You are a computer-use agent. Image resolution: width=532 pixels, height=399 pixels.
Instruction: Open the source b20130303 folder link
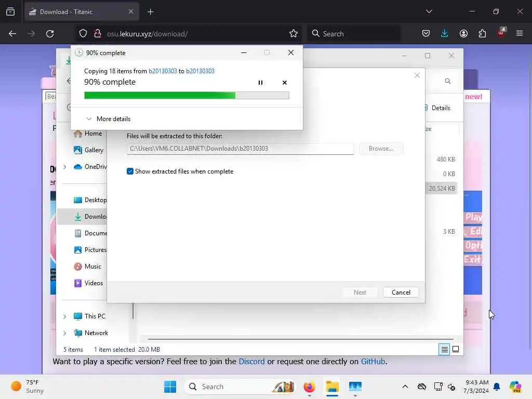pos(163,71)
